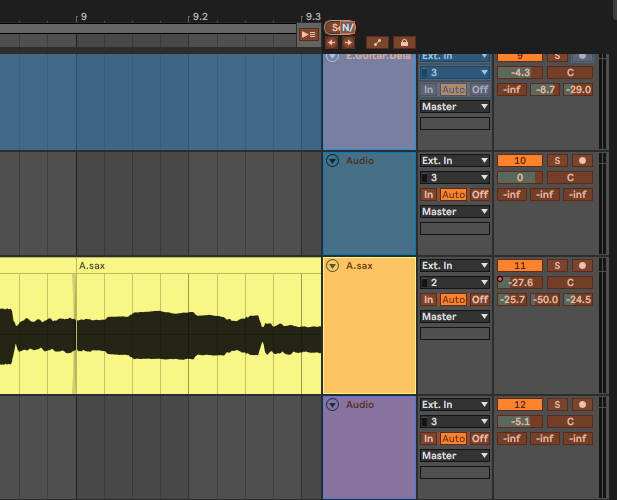Collapse the A.sax track with unfold arrow

(x=333, y=266)
